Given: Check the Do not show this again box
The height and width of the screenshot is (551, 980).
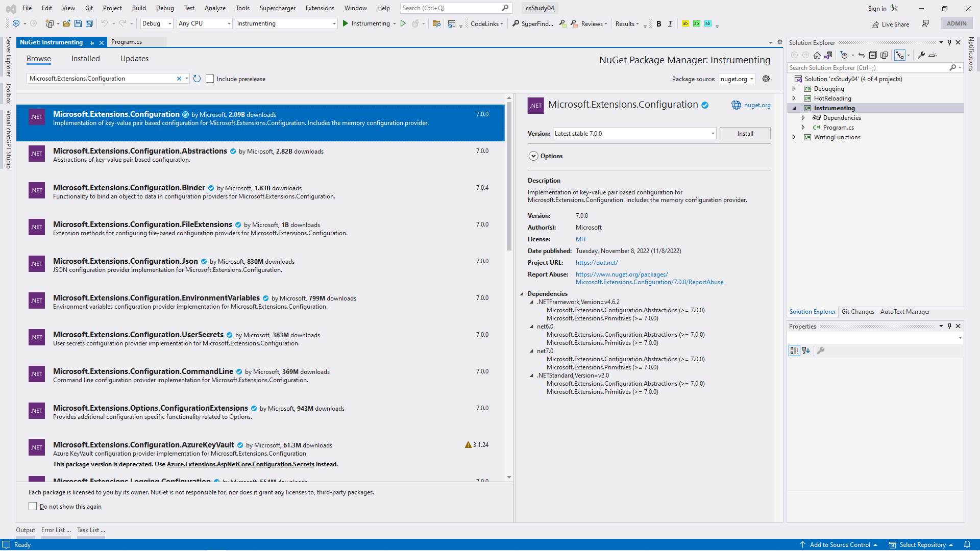Looking at the screenshot, I should 33,506.
